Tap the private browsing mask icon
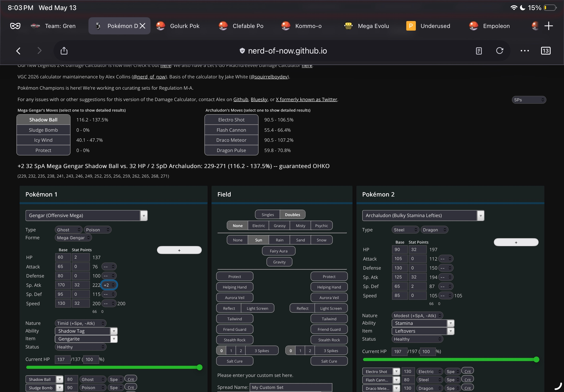This screenshot has height=392, width=564. 15,26
